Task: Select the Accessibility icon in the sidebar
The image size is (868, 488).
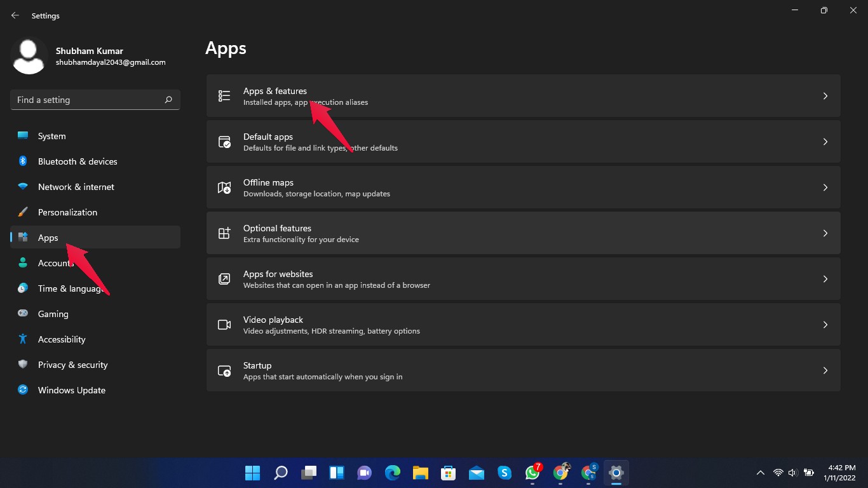Action: click(23, 339)
